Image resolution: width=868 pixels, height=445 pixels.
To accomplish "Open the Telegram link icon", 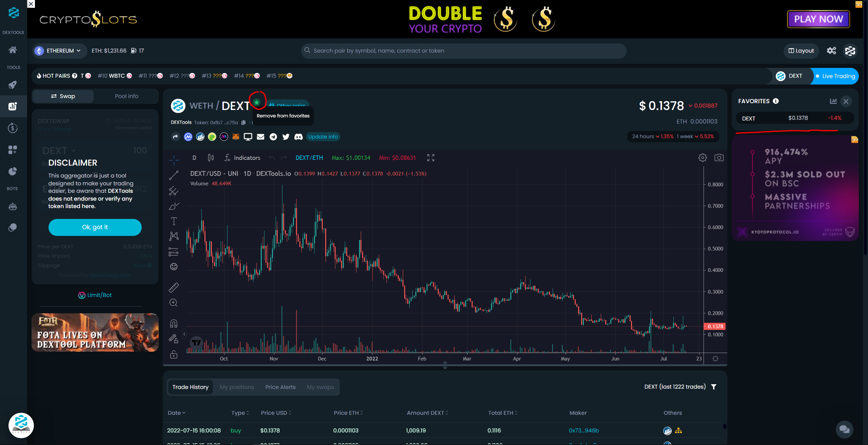I will [x=273, y=137].
